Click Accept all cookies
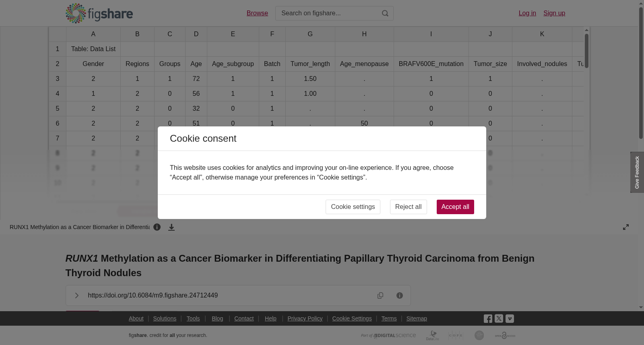Screen dimensions: 644x345 coord(455,207)
